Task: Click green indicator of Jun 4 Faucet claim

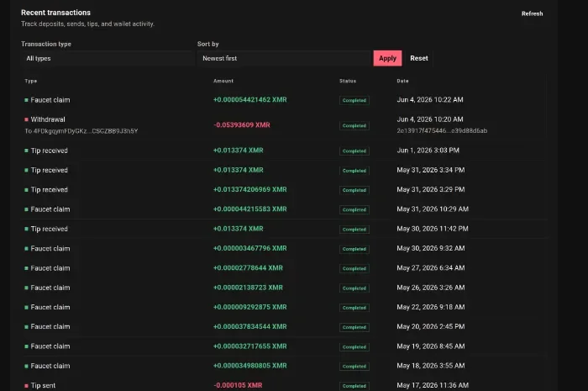Action: 26,100
